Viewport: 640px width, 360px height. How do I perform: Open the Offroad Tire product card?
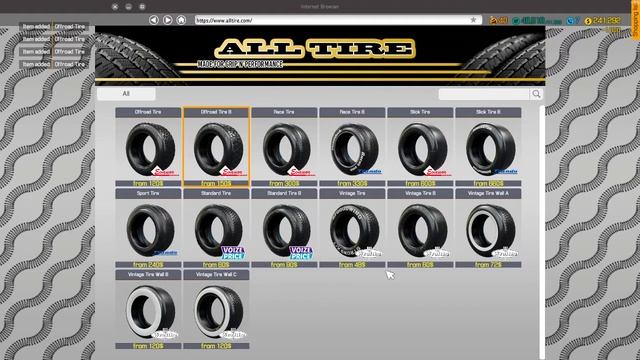(x=148, y=147)
